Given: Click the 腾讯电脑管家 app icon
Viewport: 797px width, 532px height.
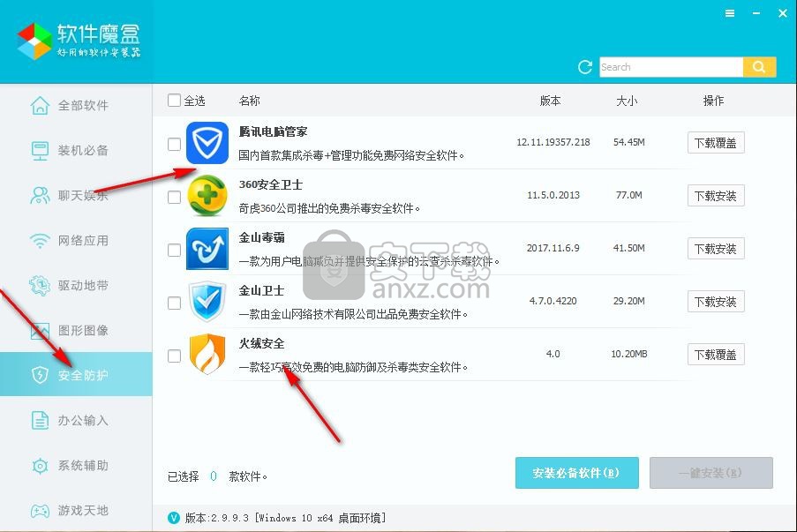Looking at the screenshot, I should (207, 143).
